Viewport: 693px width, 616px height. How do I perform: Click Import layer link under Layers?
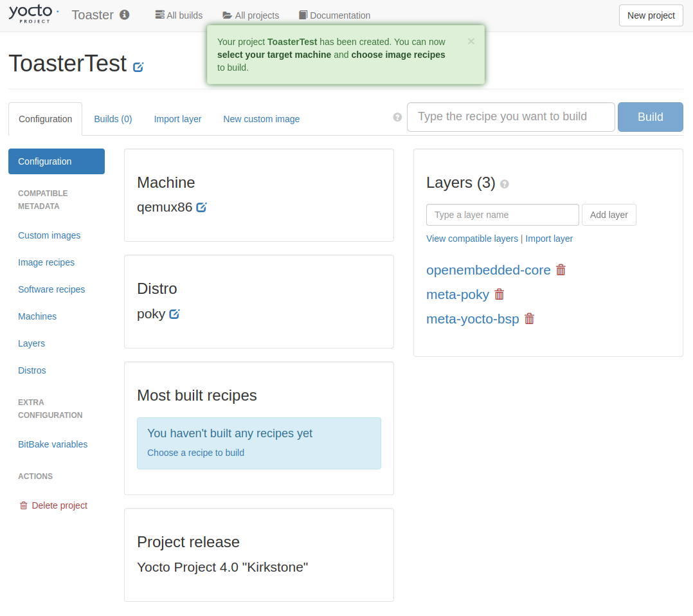click(x=549, y=239)
